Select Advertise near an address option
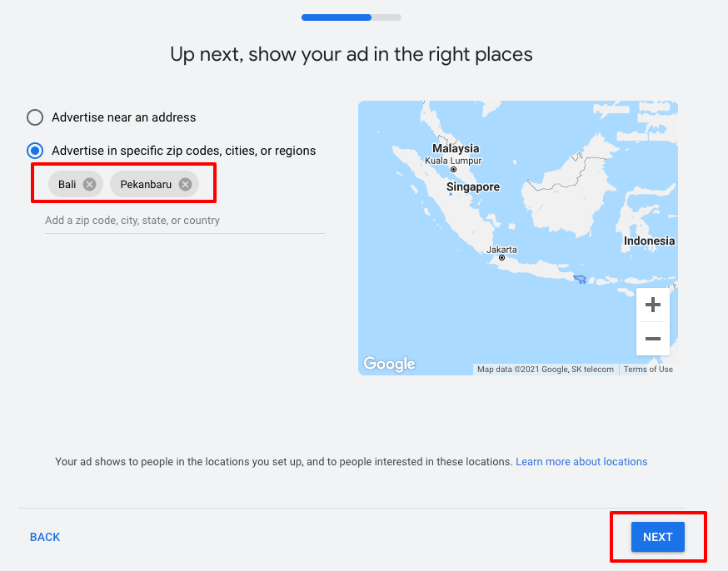The width and height of the screenshot is (728, 571). coord(35,117)
